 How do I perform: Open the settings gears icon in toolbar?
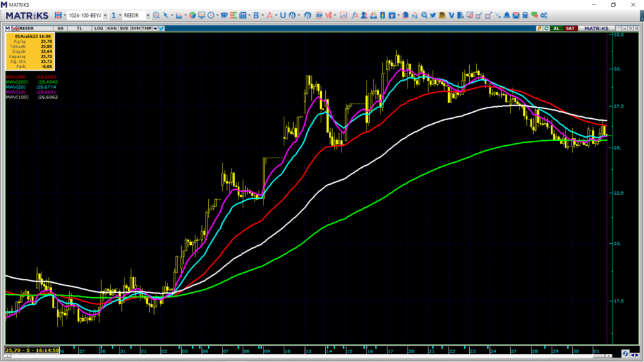click(x=543, y=15)
